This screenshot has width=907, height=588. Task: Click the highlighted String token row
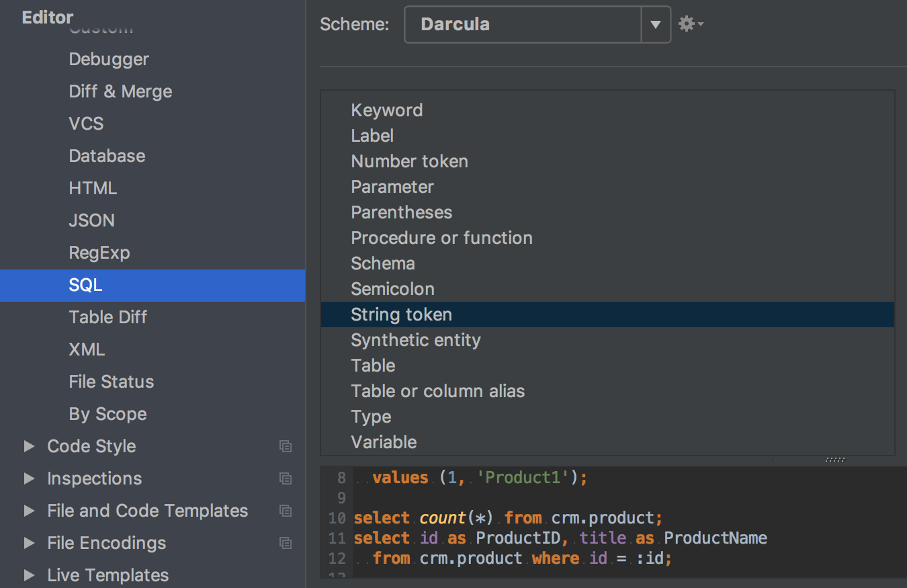tap(607, 314)
